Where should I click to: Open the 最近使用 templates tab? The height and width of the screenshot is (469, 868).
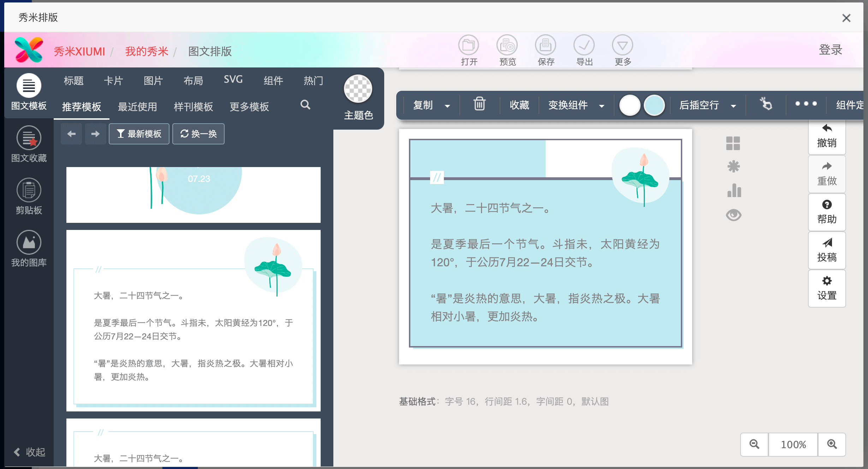click(x=137, y=107)
